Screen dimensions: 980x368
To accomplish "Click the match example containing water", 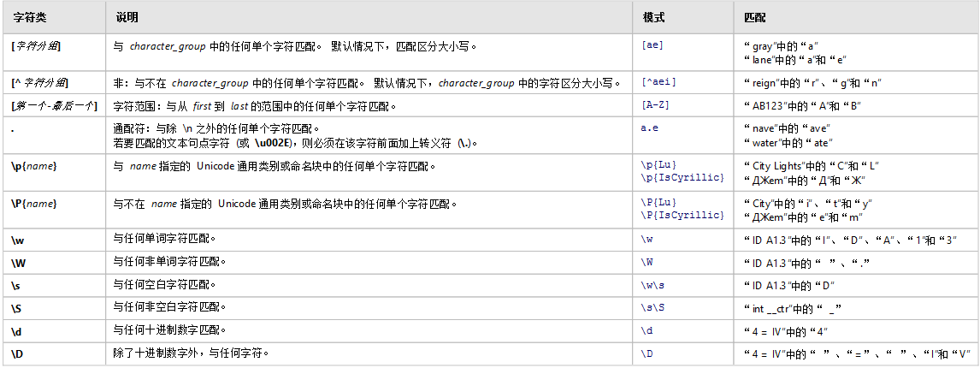I will 788,141.
